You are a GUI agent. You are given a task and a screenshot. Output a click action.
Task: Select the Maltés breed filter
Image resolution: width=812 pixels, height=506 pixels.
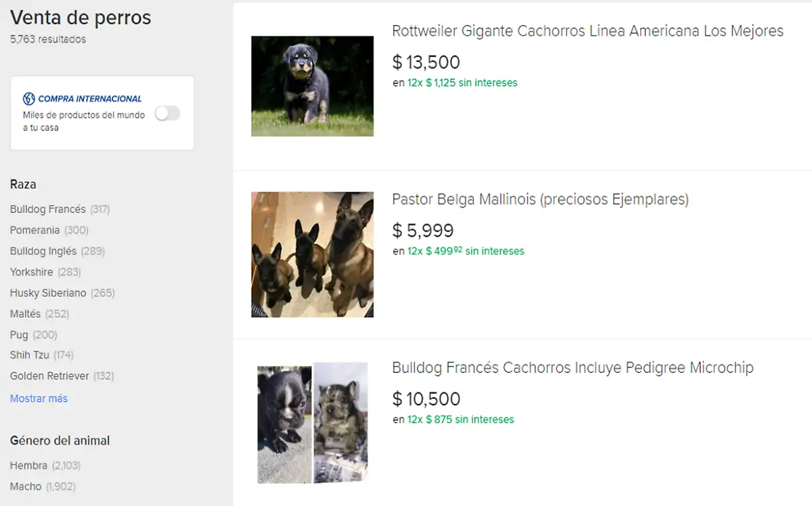[x=25, y=314]
